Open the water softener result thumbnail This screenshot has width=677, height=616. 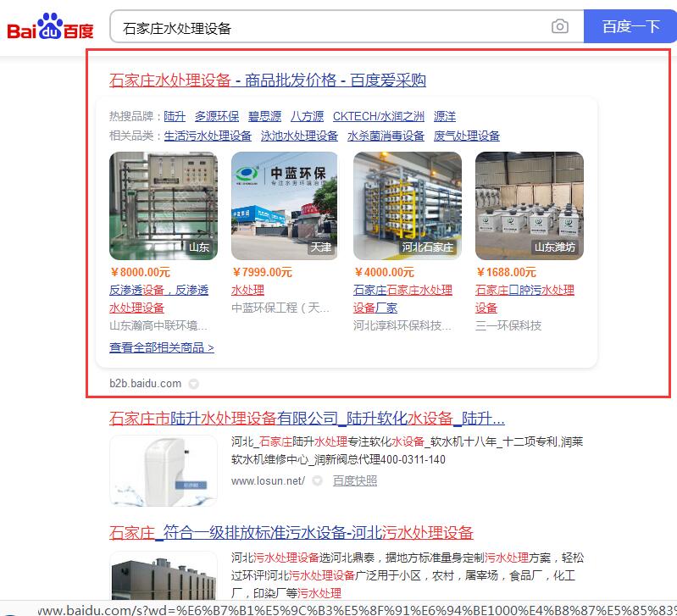point(164,470)
